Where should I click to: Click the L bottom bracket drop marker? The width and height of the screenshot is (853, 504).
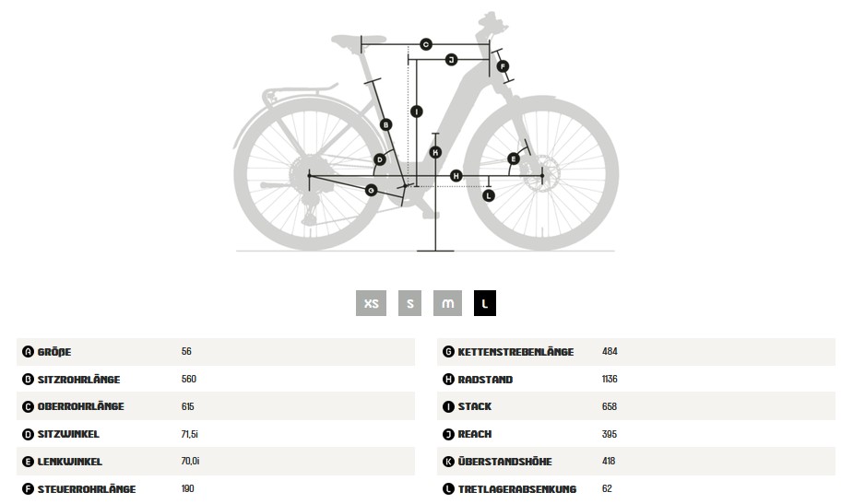point(489,195)
